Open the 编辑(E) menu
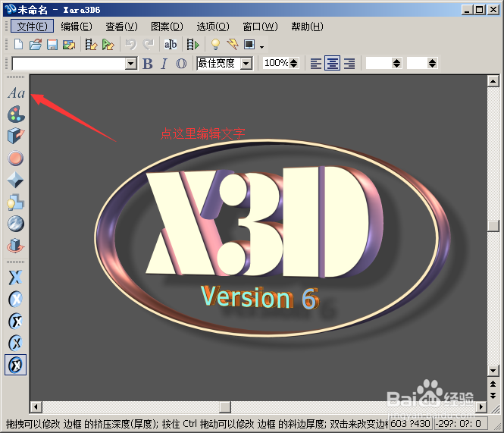The width and height of the screenshot is (504, 433). pyautogui.click(x=77, y=27)
